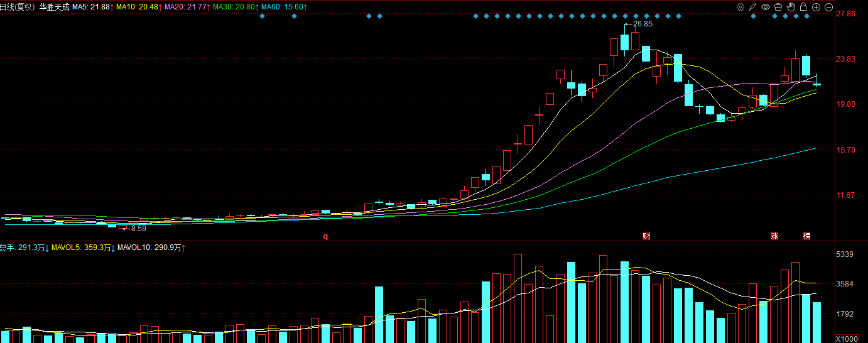Click the X1000 volume unit label
This screenshot has height=343, width=868.
[x=846, y=339]
